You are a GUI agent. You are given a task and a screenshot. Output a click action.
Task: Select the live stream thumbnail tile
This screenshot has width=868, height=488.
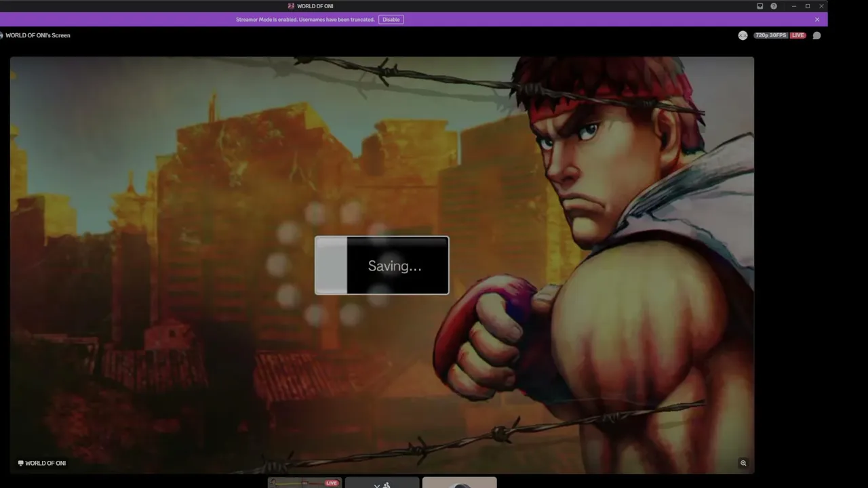(x=304, y=483)
